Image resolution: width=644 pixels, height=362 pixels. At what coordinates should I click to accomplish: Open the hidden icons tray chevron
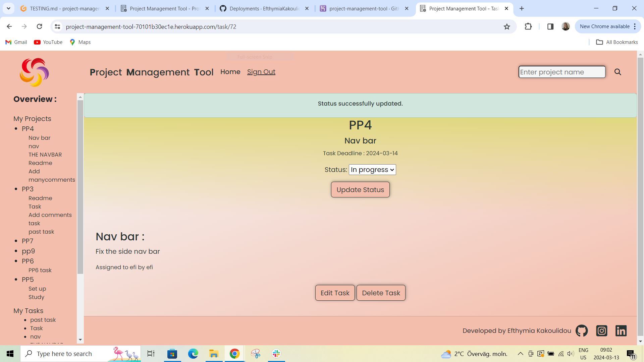click(x=520, y=353)
